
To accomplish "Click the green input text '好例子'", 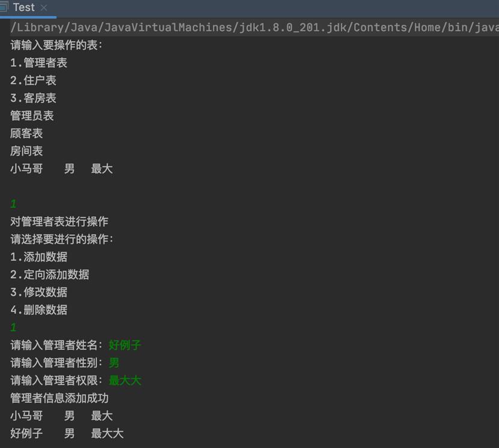I will (125, 345).
